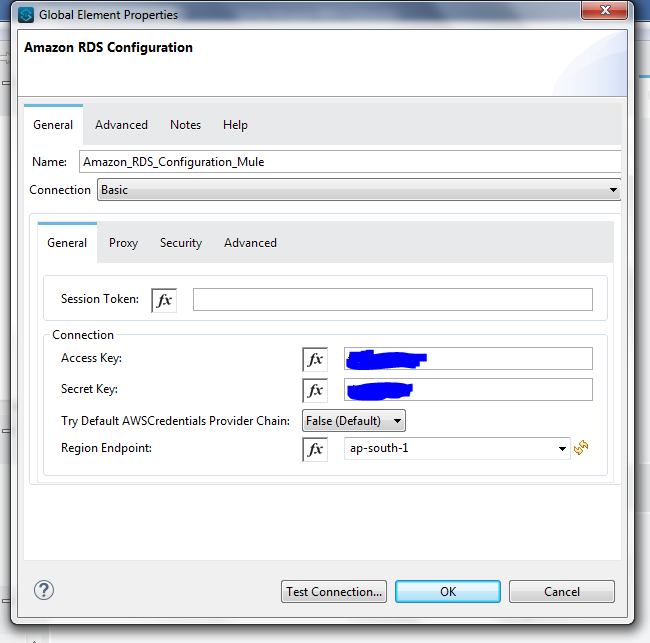Confirm with the OK button
Image resolution: width=650 pixels, height=643 pixels.
[448, 592]
